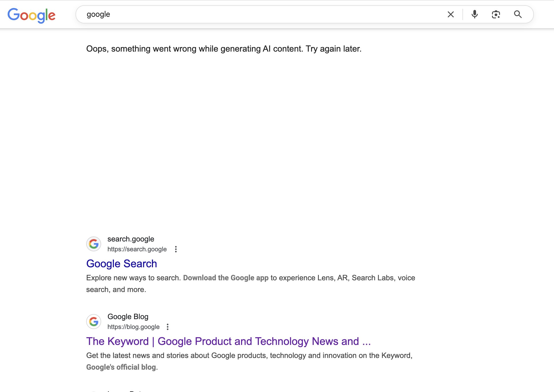Image resolution: width=554 pixels, height=392 pixels.
Task: Open the Google Blog favicon icon
Action: click(x=94, y=321)
